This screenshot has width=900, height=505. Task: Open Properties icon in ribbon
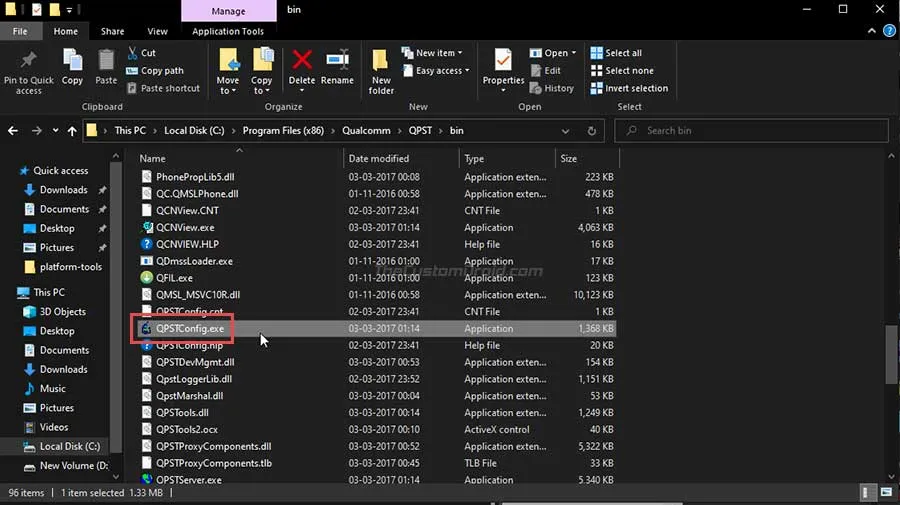(503, 60)
